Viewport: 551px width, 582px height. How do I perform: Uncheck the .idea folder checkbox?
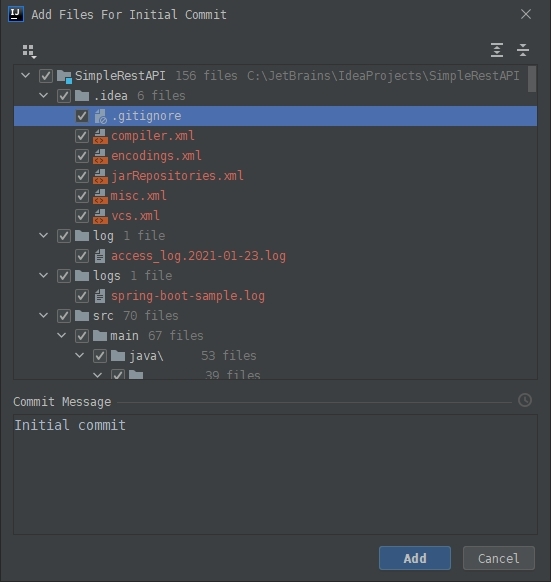point(64,96)
